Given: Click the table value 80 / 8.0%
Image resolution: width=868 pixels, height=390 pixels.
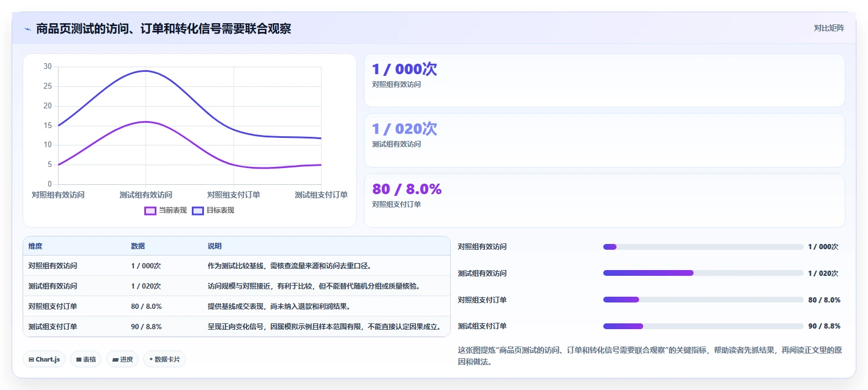Looking at the screenshot, I should pyautogui.click(x=147, y=307).
